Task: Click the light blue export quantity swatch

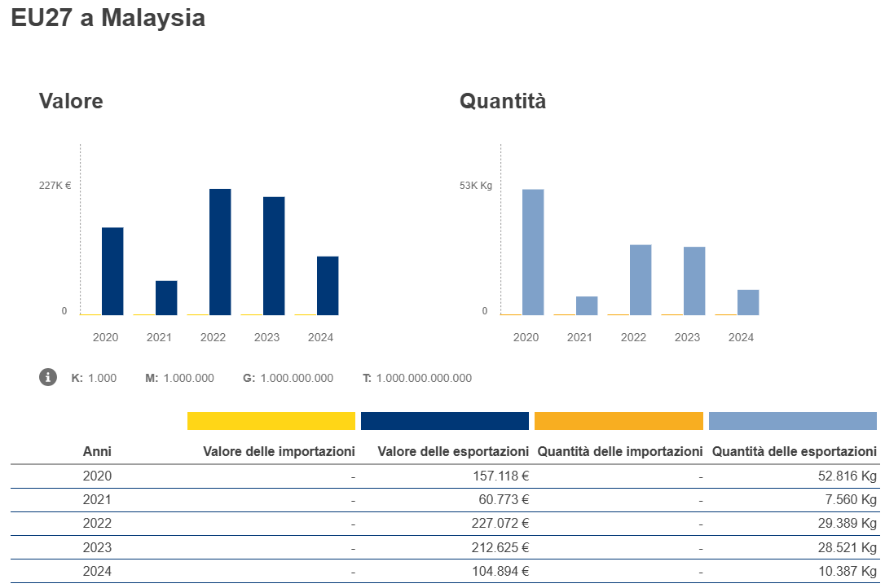Action: 792,421
